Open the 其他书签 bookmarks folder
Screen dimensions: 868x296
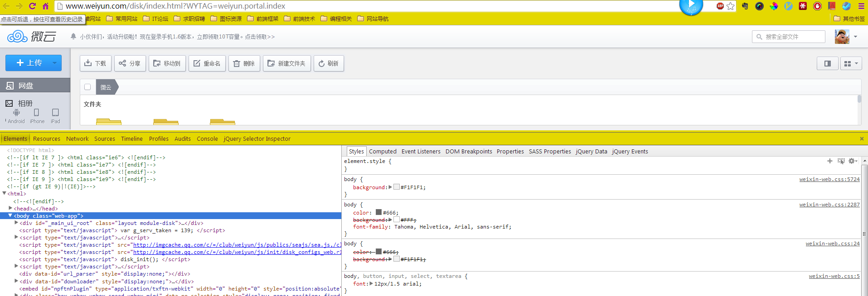click(849, 19)
